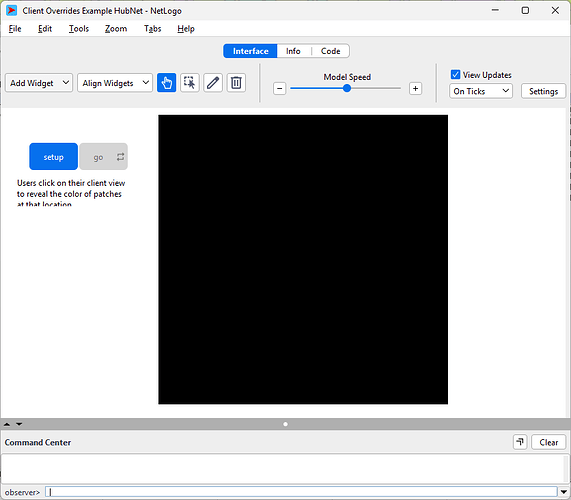571x500 pixels.
Task: Increase model speed with plus button
Action: (x=416, y=88)
